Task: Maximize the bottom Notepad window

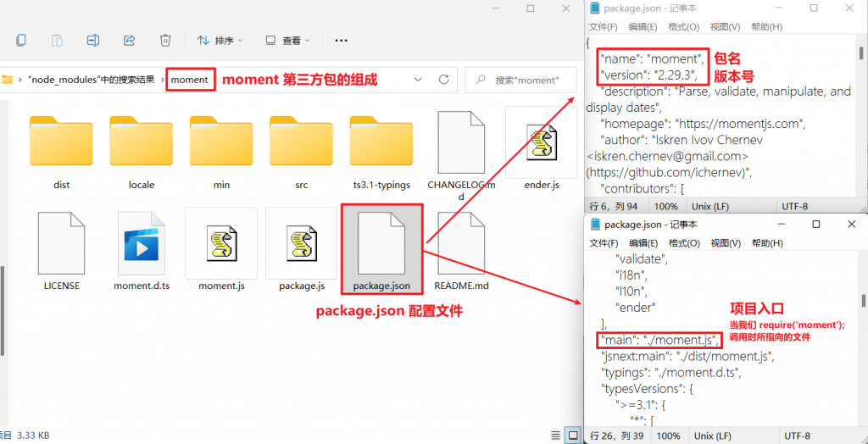Action: (x=816, y=225)
